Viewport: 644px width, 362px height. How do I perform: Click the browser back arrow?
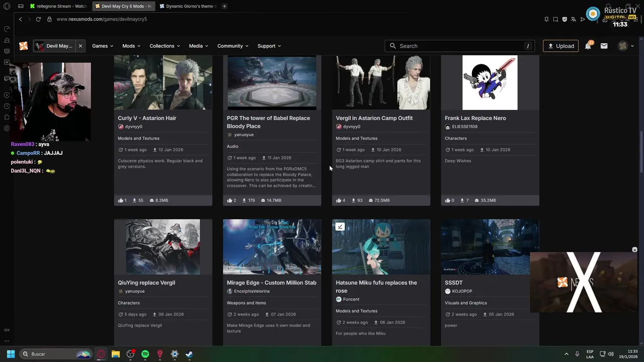tap(20, 19)
